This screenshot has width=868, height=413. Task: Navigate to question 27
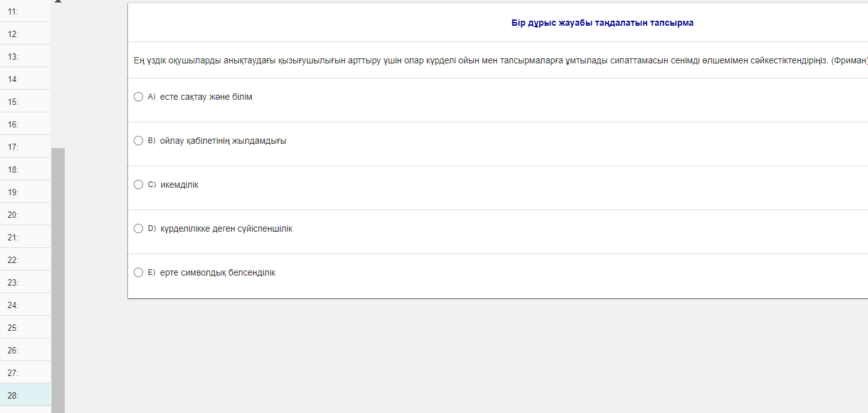[x=25, y=373]
